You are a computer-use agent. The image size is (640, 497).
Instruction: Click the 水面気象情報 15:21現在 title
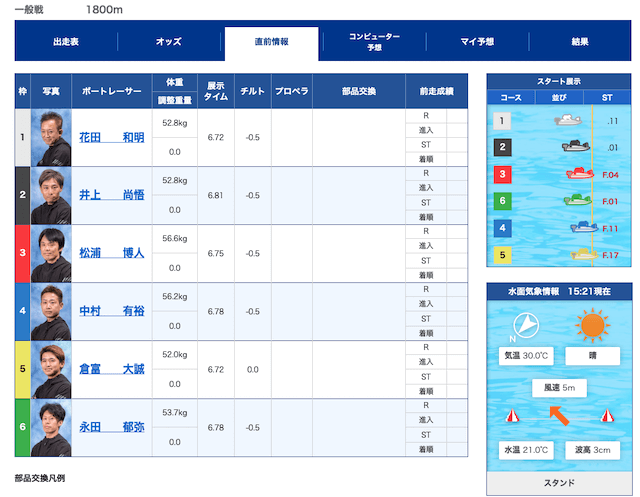(559, 291)
